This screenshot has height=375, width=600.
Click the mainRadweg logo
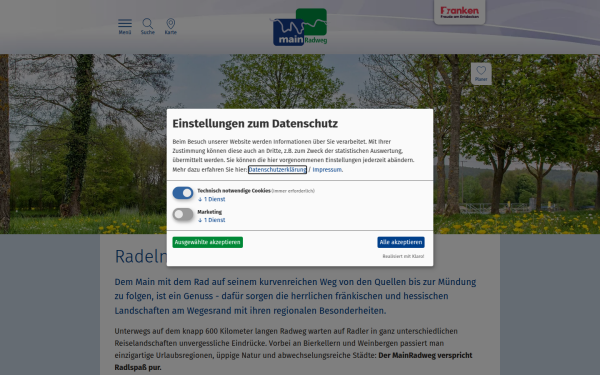coord(300,27)
